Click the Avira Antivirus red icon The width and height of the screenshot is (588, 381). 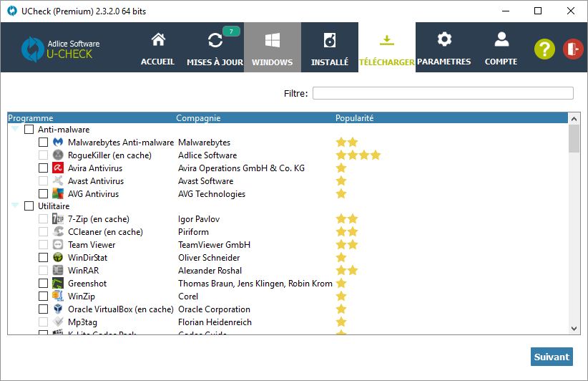click(x=59, y=168)
